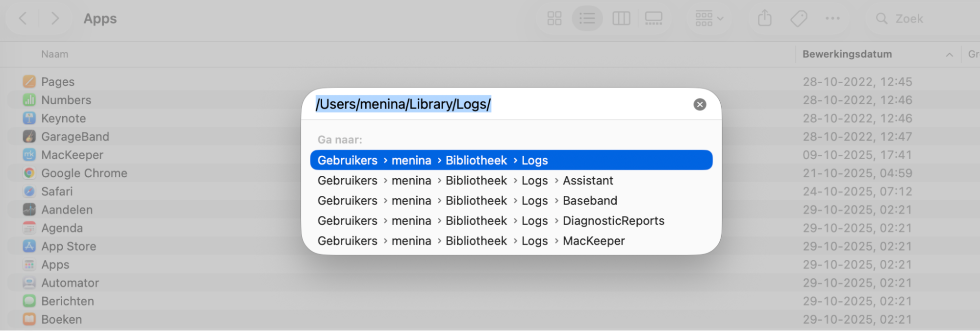Image resolution: width=980 pixels, height=331 pixels.
Task: Click the Berichten app icon
Action: (x=29, y=301)
